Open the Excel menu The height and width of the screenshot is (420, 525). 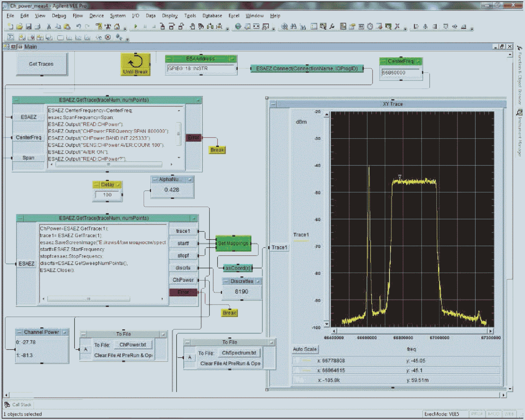234,16
